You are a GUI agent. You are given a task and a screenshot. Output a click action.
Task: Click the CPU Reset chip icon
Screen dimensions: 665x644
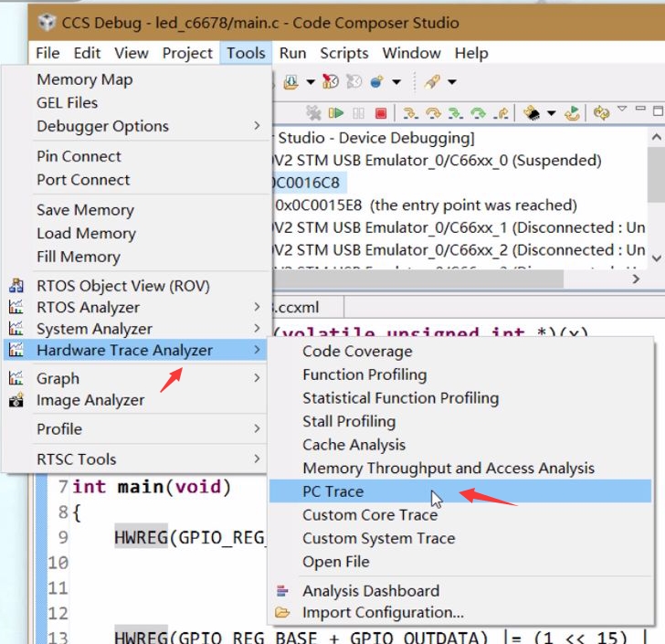[x=531, y=113]
